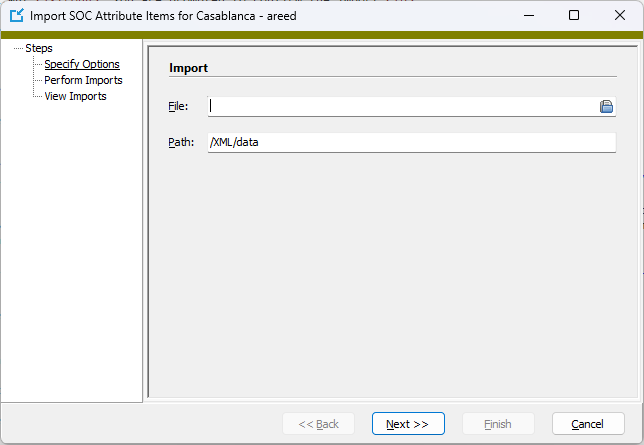Click the File: label
Image resolution: width=644 pixels, height=445 pixels.
click(x=178, y=106)
